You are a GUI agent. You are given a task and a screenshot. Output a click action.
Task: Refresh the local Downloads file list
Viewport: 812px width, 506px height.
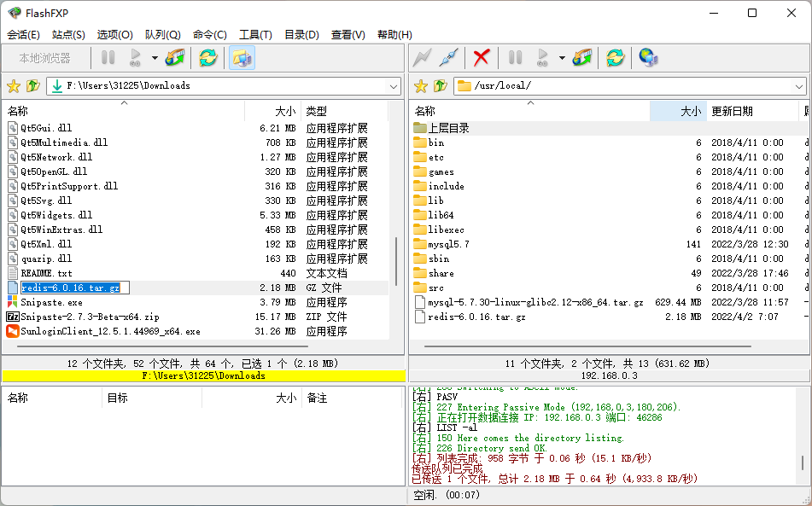click(x=207, y=57)
